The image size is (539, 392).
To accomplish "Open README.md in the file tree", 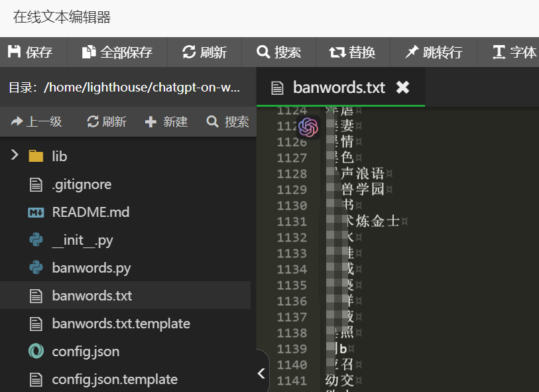I will pos(90,212).
